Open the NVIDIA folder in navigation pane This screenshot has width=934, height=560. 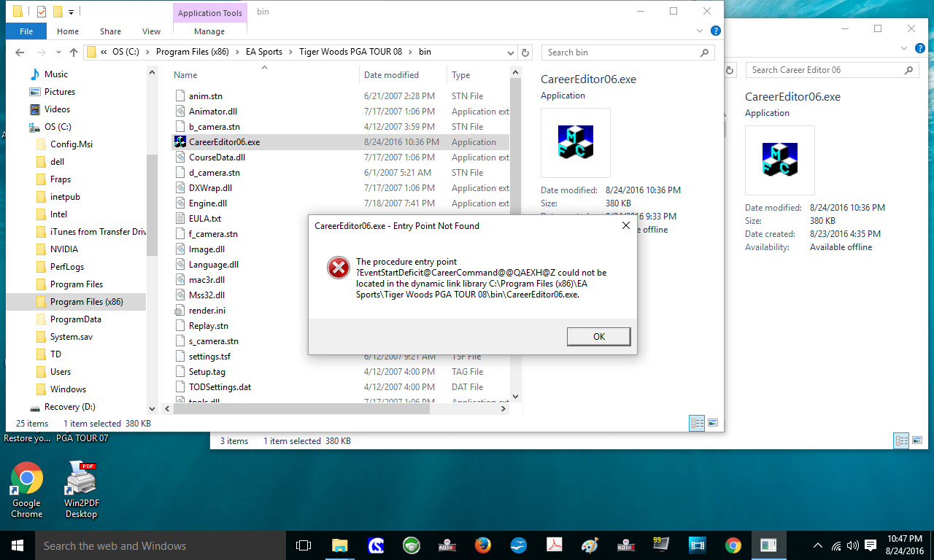64,249
